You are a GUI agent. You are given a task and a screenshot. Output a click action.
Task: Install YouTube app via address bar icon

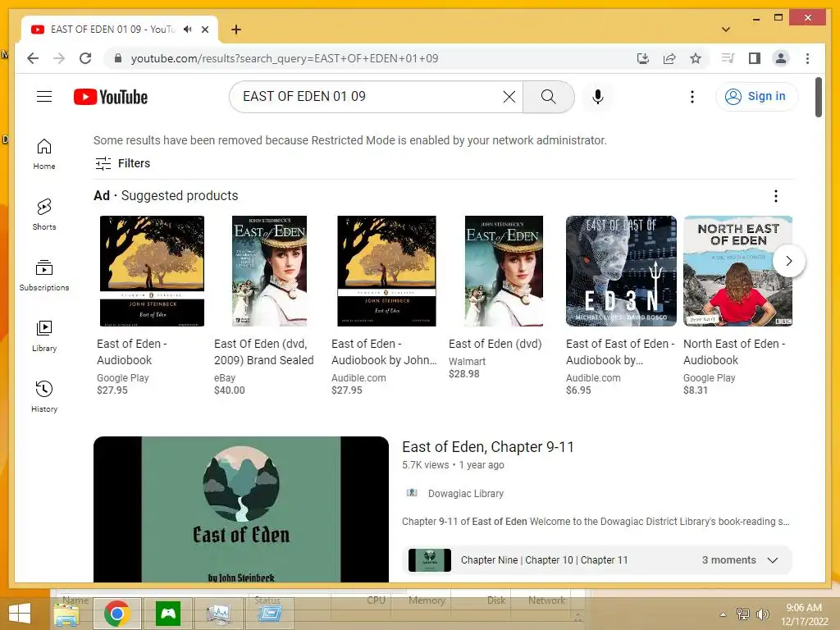(x=643, y=58)
